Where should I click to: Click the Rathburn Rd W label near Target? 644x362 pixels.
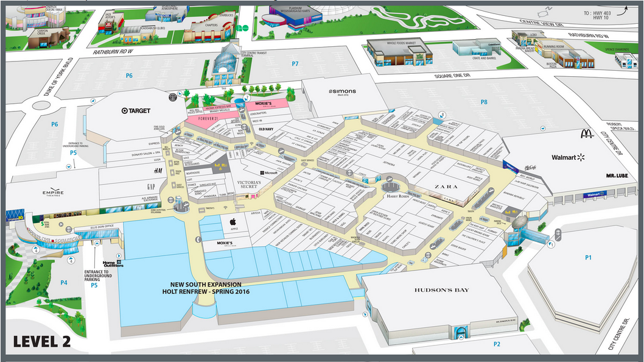click(113, 52)
